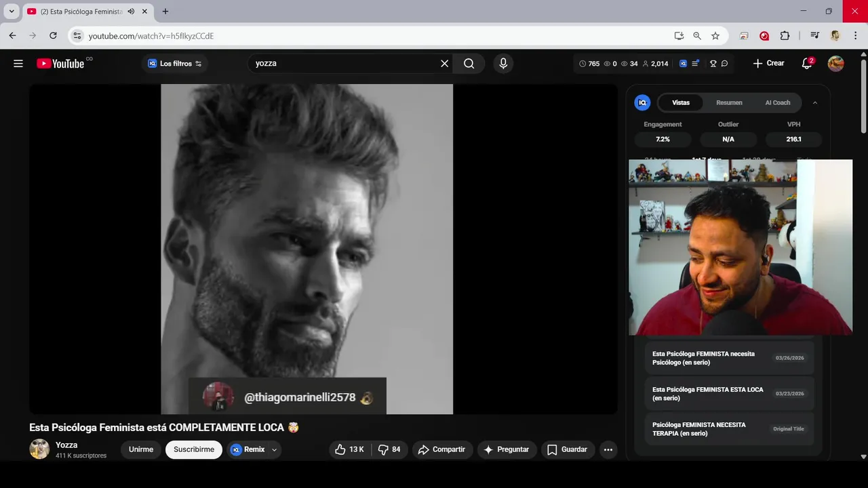Viewport: 868px width, 488px height.
Task: Bookmark this page with the star
Action: click(x=715, y=35)
